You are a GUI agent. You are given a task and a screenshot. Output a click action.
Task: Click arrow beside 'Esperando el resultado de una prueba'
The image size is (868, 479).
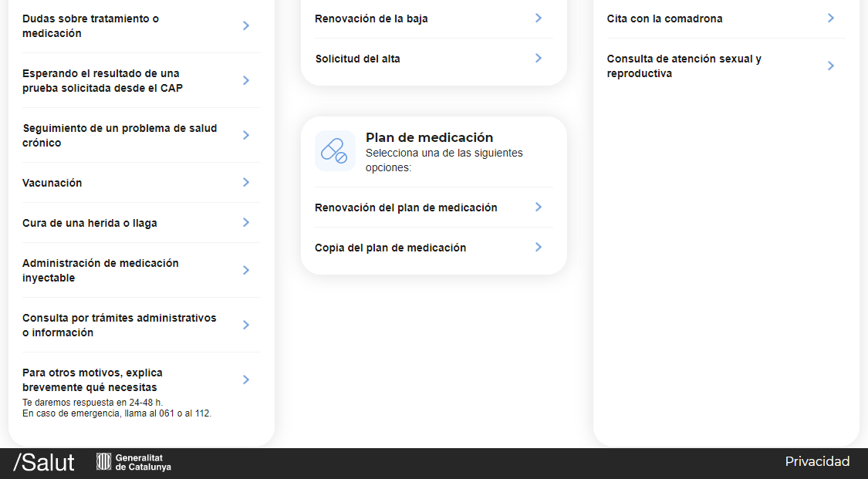246,81
